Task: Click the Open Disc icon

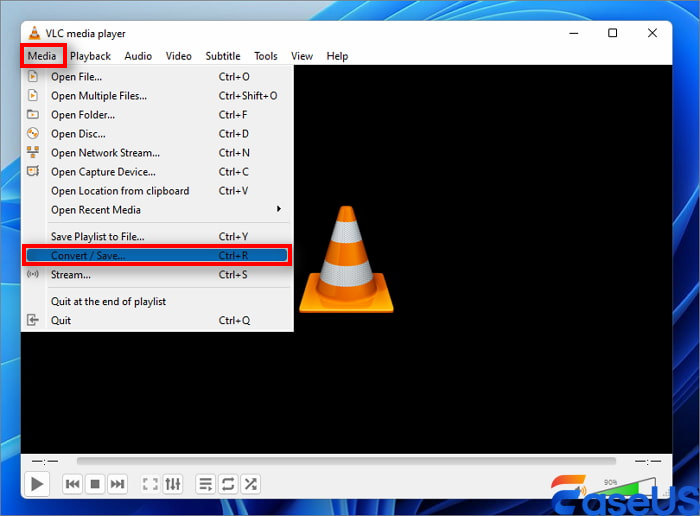Action: [x=33, y=133]
